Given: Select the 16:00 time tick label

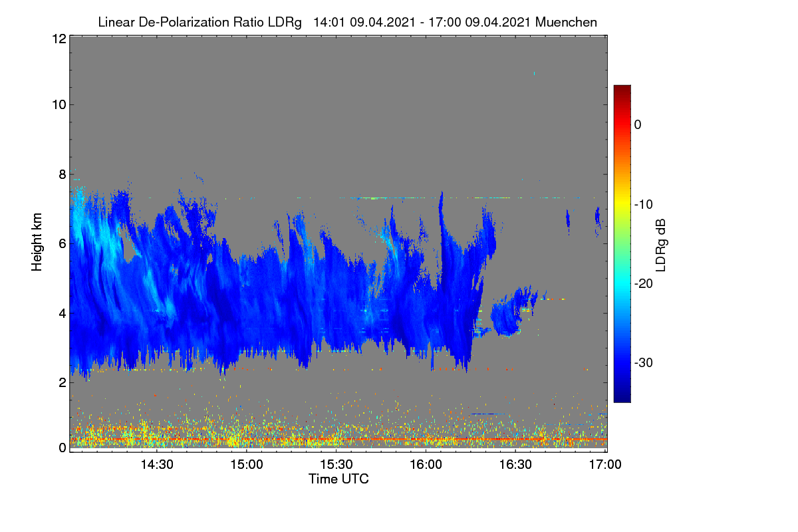Looking at the screenshot, I should click(426, 464).
